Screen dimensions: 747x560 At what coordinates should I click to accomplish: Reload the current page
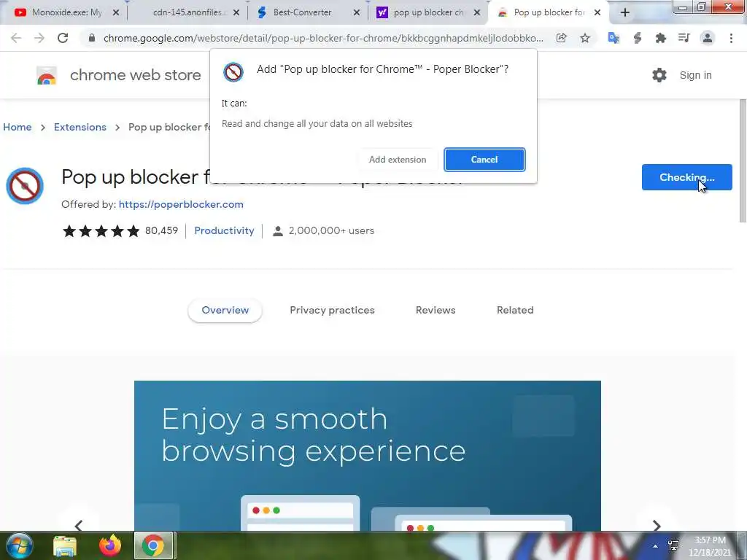coord(63,38)
